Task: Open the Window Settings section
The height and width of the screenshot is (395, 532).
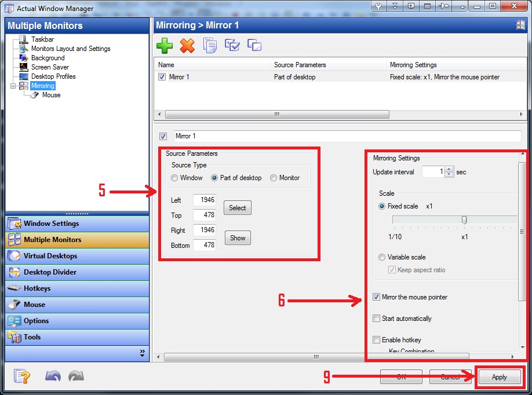Action: pos(77,224)
